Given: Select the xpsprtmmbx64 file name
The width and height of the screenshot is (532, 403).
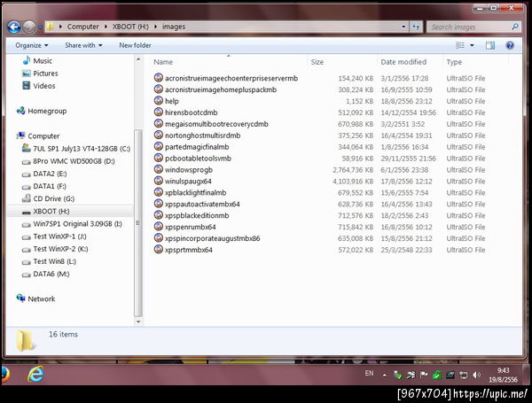Looking at the screenshot, I should [189, 250].
